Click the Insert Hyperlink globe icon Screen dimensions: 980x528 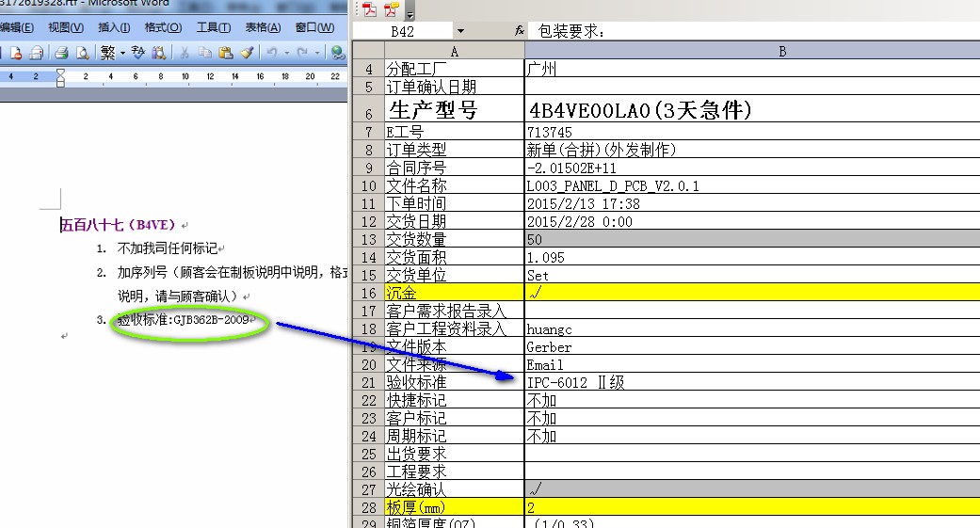(338, 53)
